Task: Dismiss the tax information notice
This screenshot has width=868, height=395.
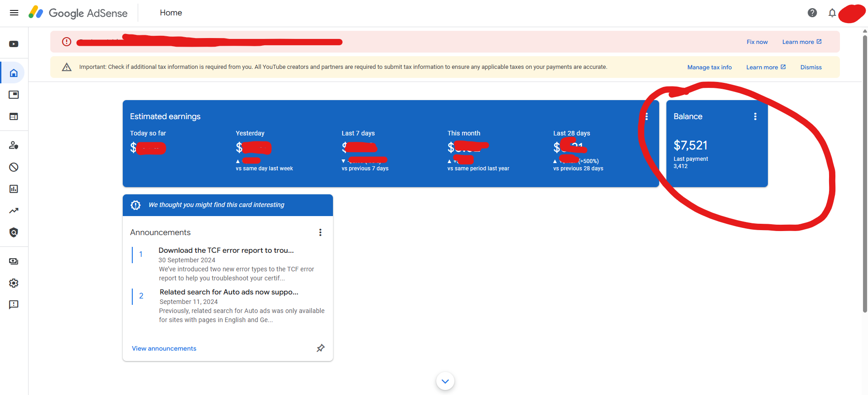Action: pos(810,67)
